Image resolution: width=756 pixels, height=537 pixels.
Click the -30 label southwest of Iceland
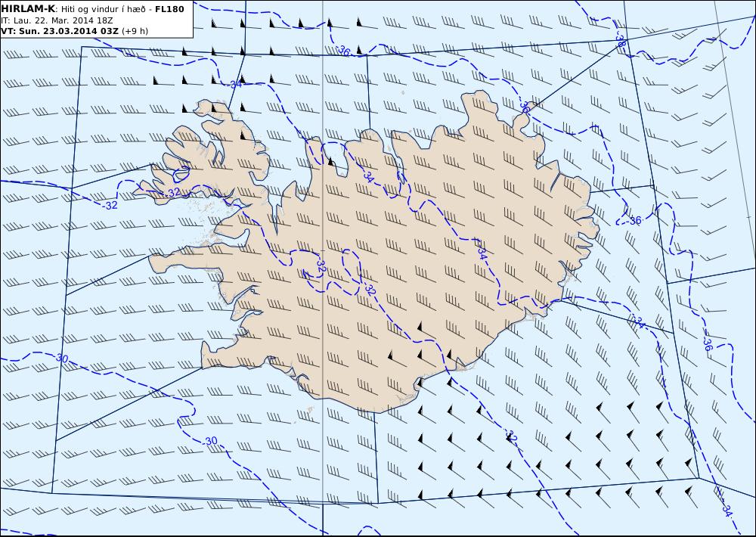coord(210,441)
